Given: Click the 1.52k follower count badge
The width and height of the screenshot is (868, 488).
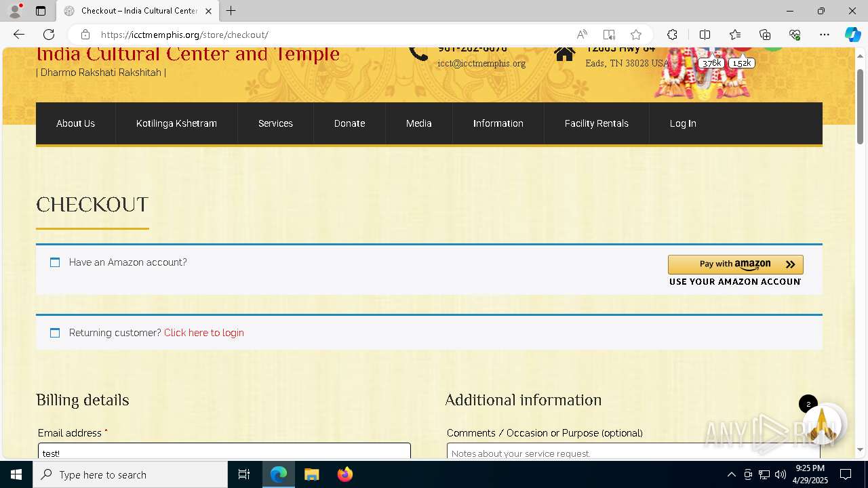Looking at the screenshot, I should [x=742, y=63].
